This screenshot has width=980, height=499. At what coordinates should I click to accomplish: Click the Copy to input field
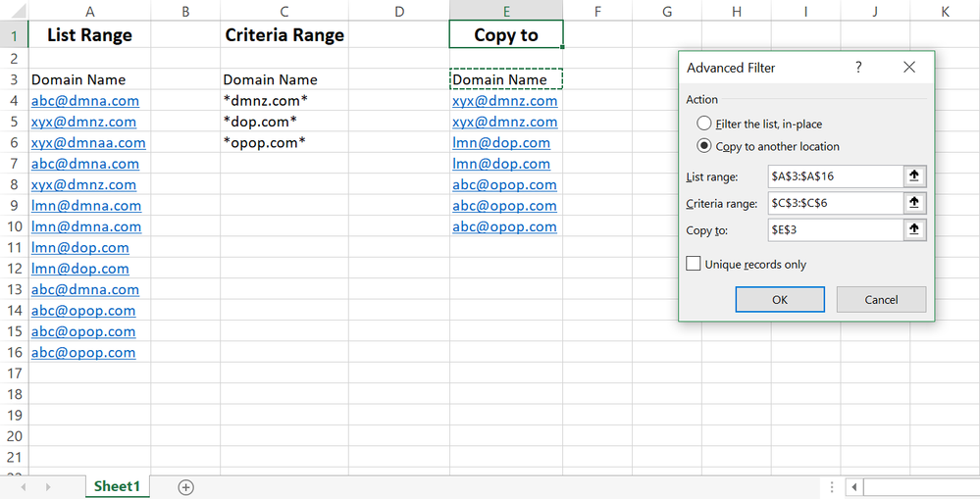pyautogui.click(x=836, y=229)
